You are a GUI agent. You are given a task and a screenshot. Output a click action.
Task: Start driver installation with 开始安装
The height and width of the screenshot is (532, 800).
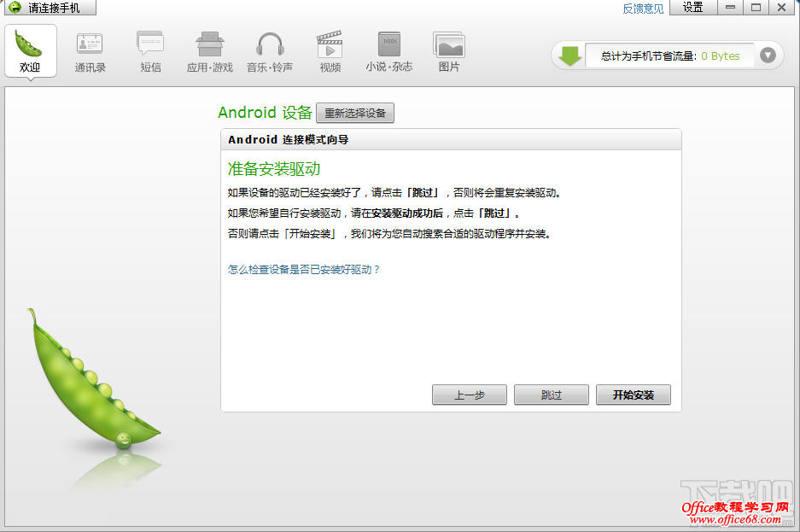coord(633,395)
